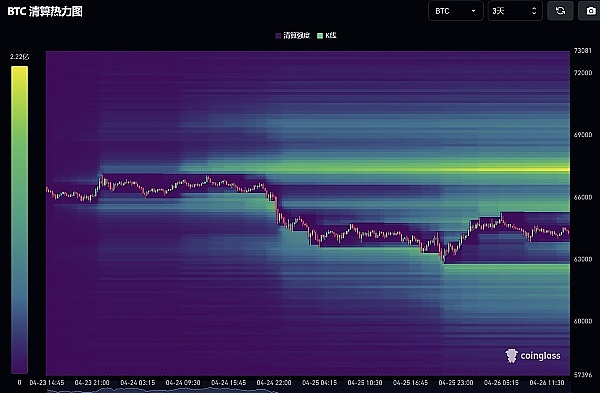Toggle the K线 legend series
The image size is (600, 393).
coord(327,36)
